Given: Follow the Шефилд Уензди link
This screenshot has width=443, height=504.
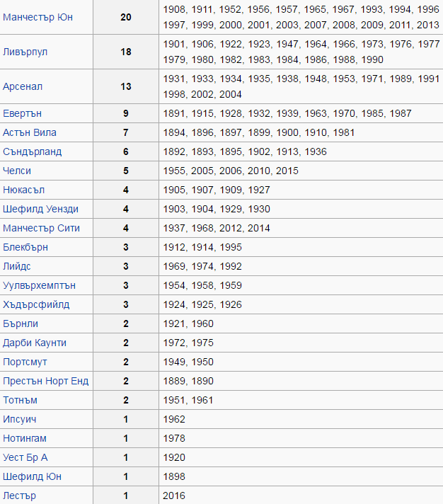Looking at the screenshot, I should [40, 209].
